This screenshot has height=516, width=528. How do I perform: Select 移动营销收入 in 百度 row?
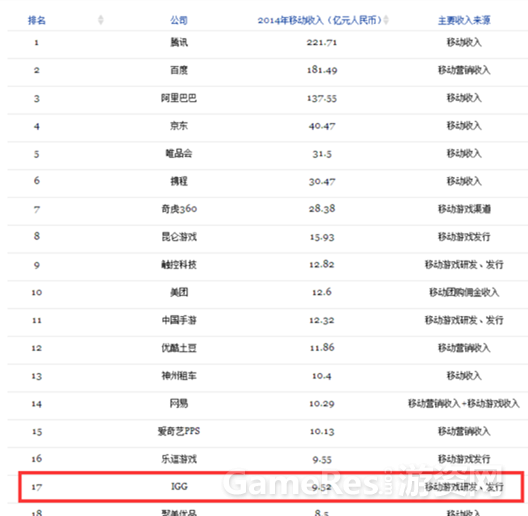click(464, 70)
